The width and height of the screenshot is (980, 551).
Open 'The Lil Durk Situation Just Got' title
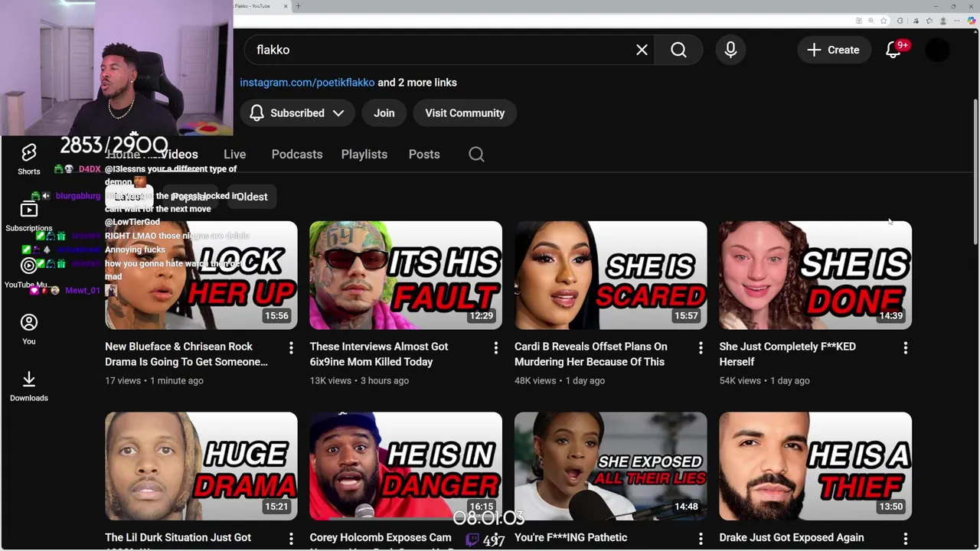click(x=178, y=538)
